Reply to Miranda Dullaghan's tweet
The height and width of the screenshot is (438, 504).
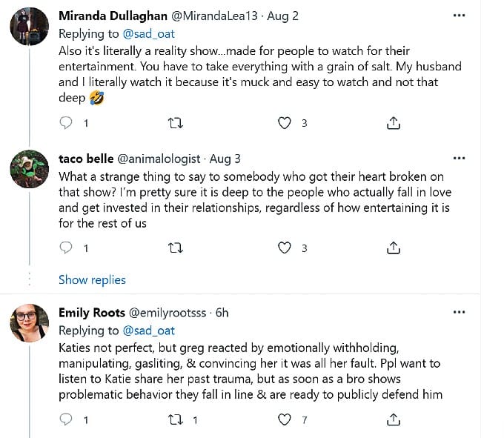pyautogui.click(x=66, y=123)
